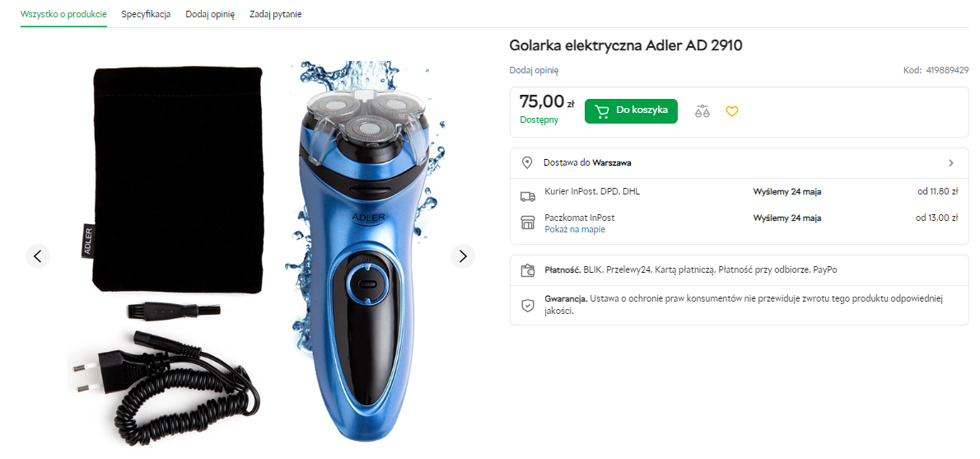Show the previous product image
Viewport: 980px width, 459px height.
tap(37, 256)
